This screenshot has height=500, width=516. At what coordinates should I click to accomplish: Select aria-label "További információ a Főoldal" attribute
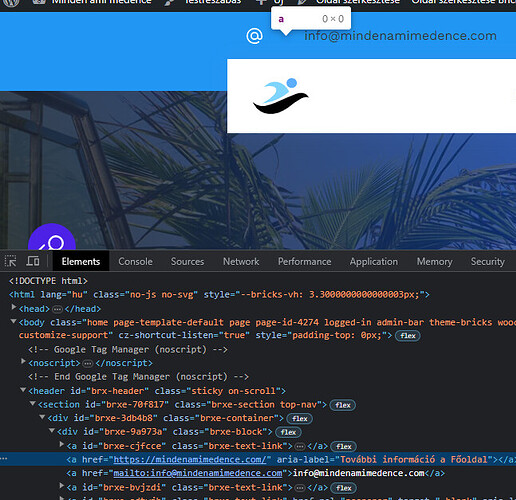pyautogui.click(x=384, y=460)
